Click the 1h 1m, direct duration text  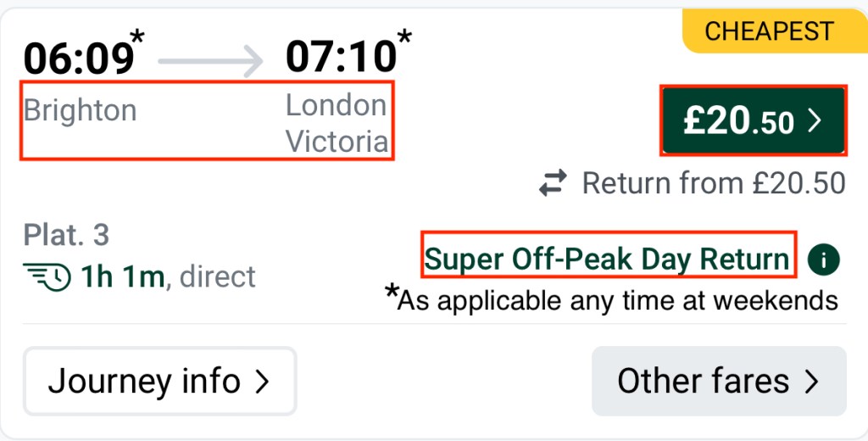168,276
